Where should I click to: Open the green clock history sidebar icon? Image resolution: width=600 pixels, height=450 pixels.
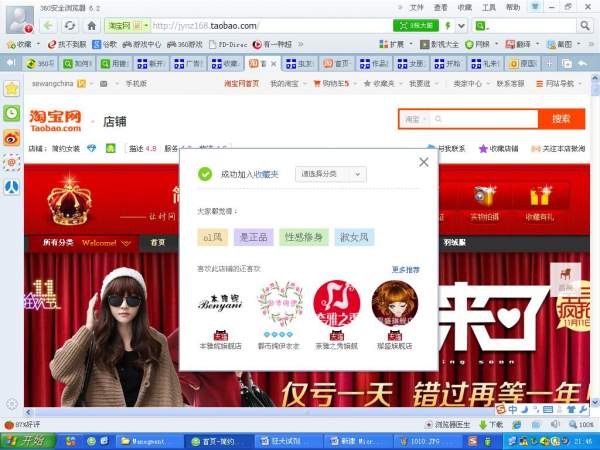click(x=11, y=113)
